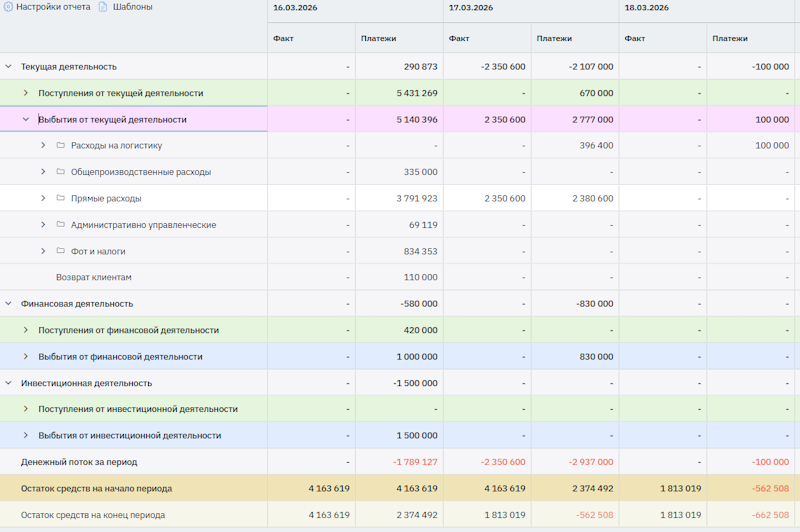This screenshot has height=532, width=800.
Task: Click the folder icon beside Прямые расходы
Action: click(x=61, y=199)
